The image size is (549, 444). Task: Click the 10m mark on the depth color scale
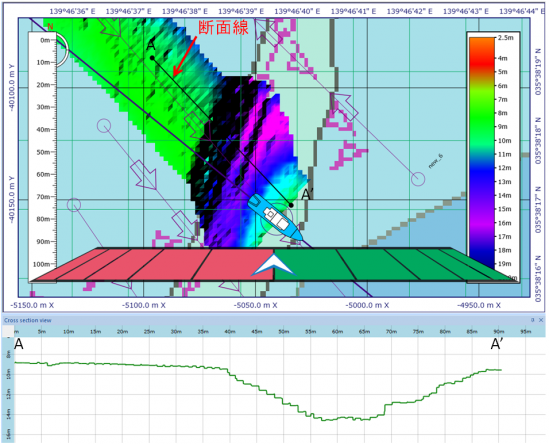504,141
